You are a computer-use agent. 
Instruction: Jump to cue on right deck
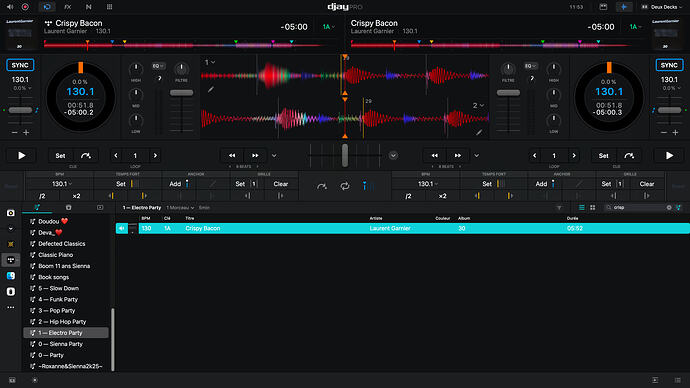pyautogui.click(x=629, y=155)
